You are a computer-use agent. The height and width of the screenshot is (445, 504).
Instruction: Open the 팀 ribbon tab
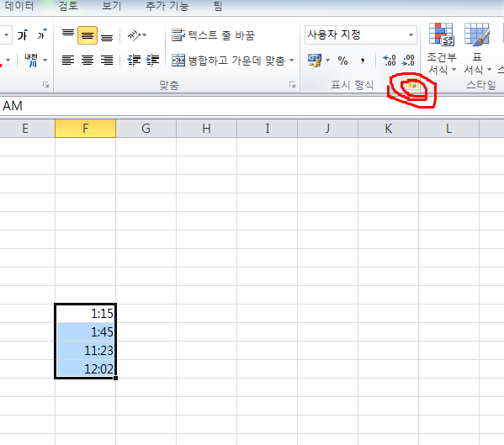218,6
